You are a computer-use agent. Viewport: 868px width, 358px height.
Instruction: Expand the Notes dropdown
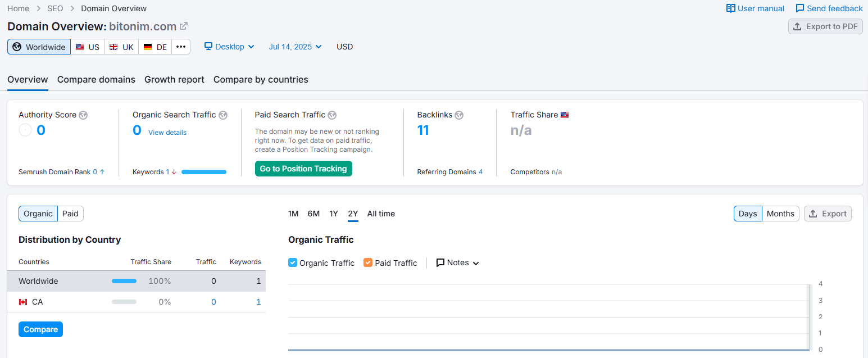click(458, 262)
